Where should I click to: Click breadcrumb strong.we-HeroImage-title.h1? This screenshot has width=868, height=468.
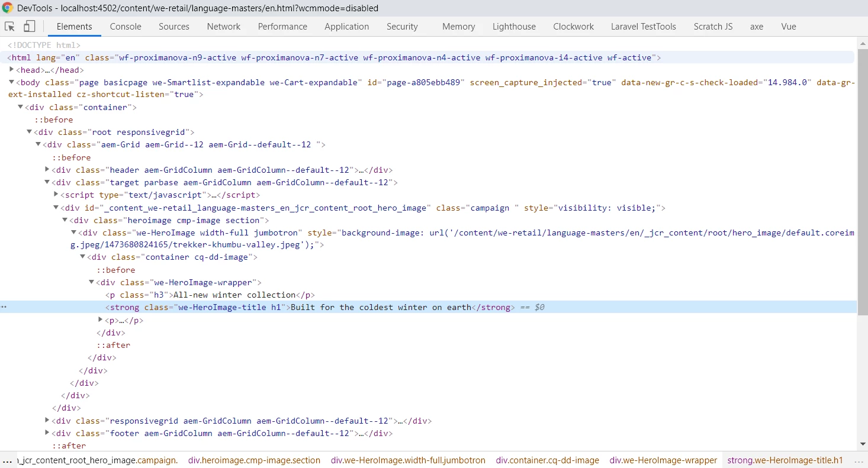click(x=785, y=460)
